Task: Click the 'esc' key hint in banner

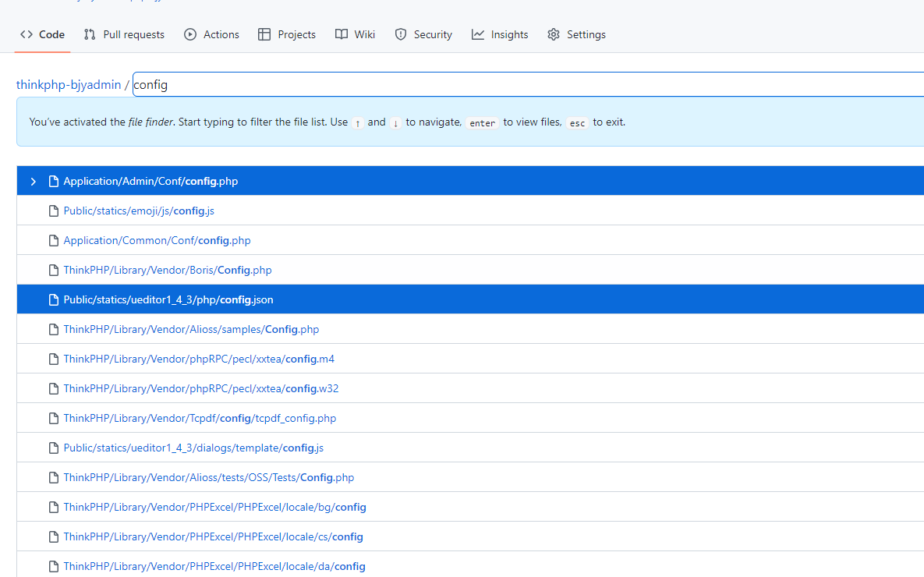Action: [x=577, y=122]
